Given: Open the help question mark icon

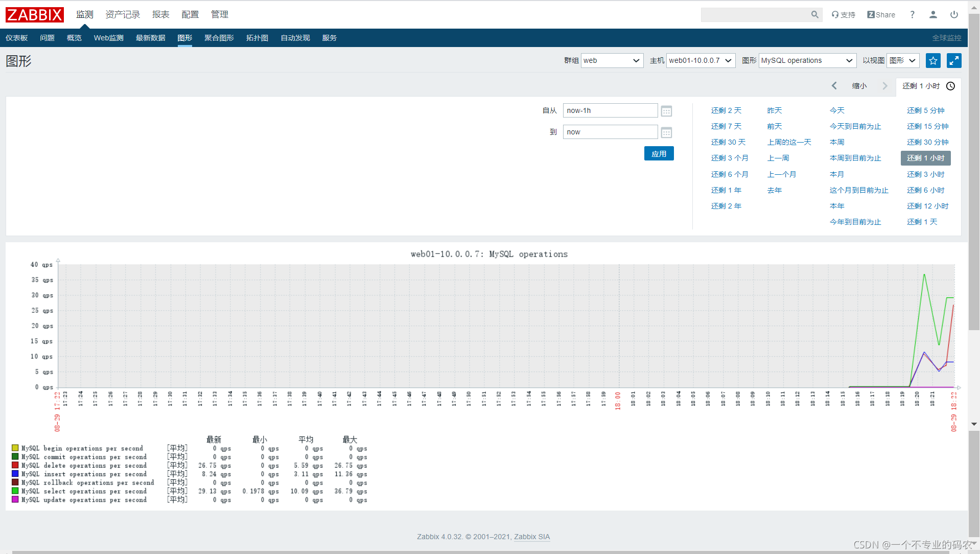Looking at the screenshot, I should 912,15.
